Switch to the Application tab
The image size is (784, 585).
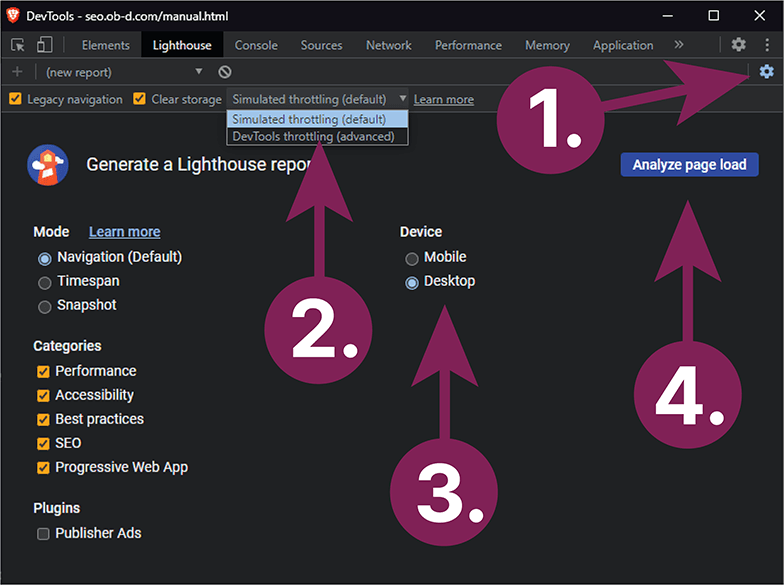point(623,45)
